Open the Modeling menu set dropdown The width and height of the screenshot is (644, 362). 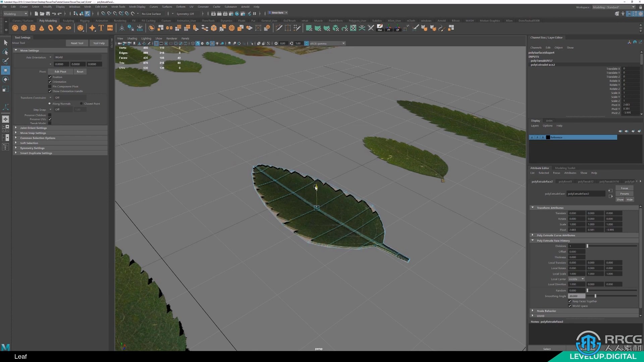15,14
